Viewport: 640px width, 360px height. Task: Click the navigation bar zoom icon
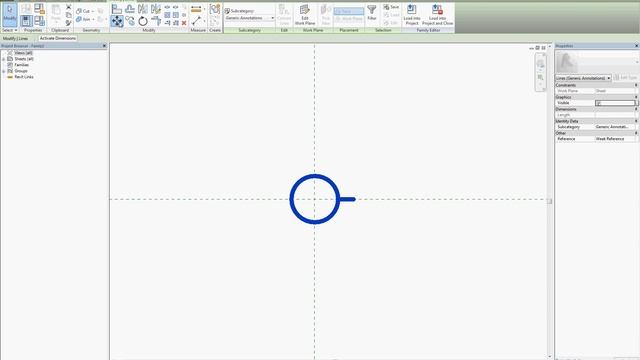(540, 77)
